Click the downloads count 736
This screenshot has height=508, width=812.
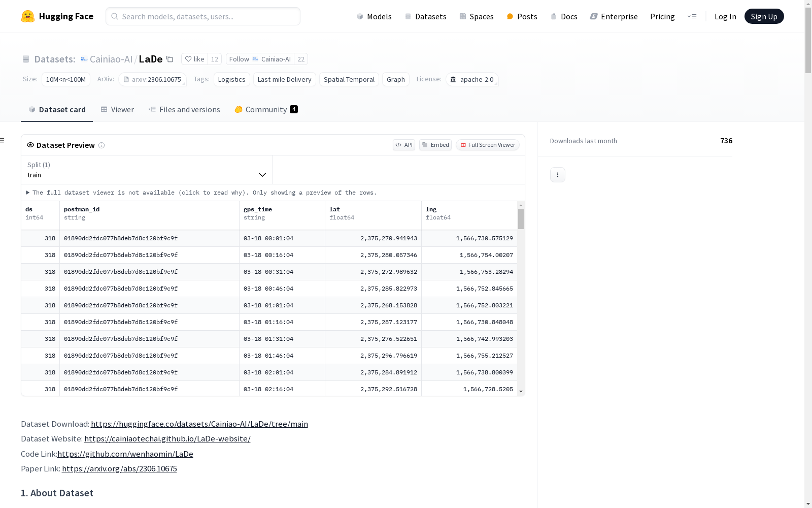pos(726,141)
